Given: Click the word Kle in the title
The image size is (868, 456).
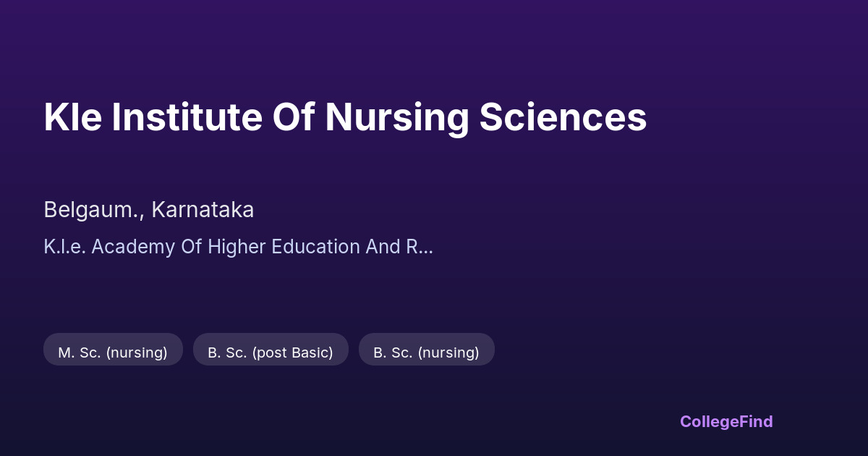Looking at the screenshot, I should point(72,117).
